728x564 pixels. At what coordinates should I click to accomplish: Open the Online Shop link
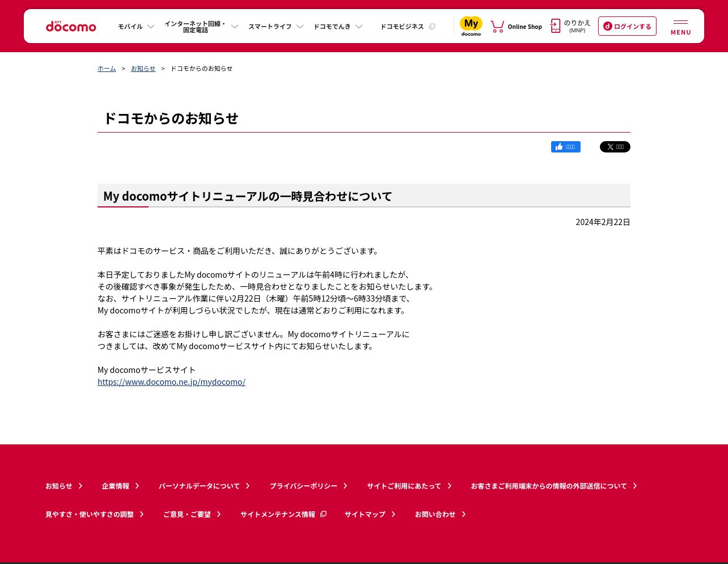pos(524,27)
